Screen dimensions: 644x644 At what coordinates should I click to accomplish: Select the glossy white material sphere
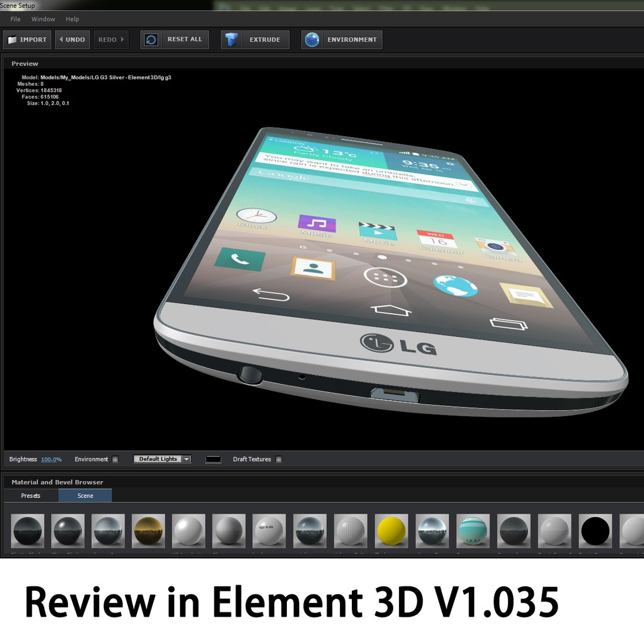pos(188,531)
